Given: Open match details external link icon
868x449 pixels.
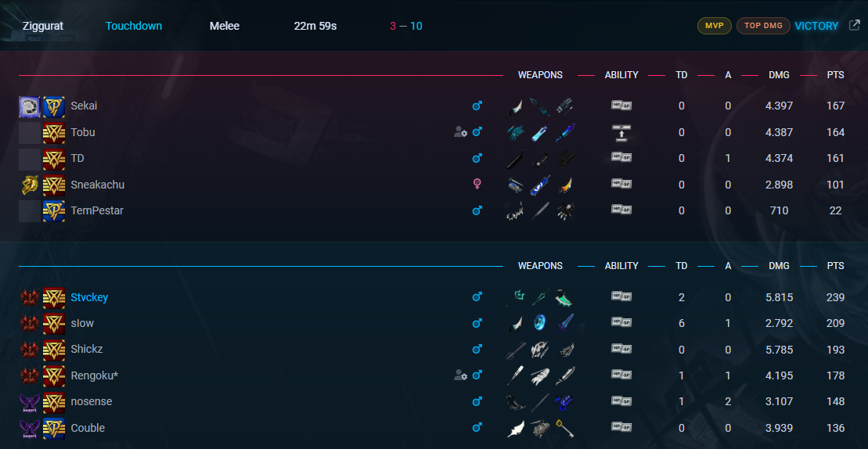Looking at the screenshot, I should coord(854,26).
